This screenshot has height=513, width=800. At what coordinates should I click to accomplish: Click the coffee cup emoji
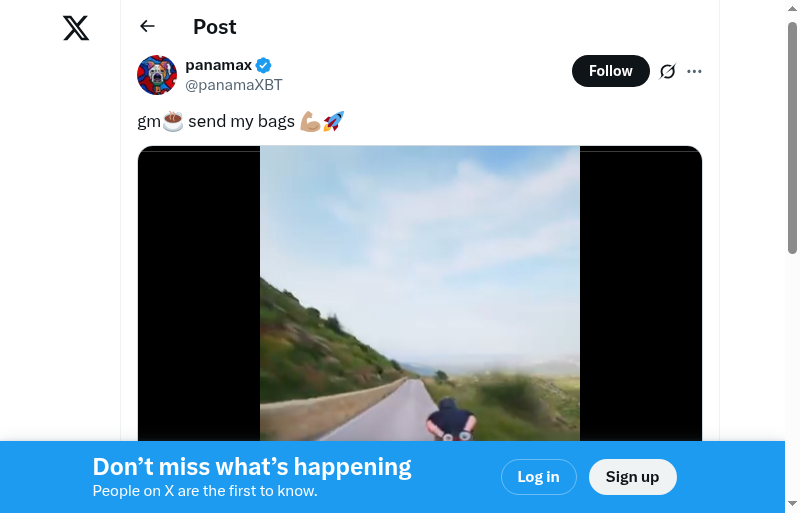173,122
